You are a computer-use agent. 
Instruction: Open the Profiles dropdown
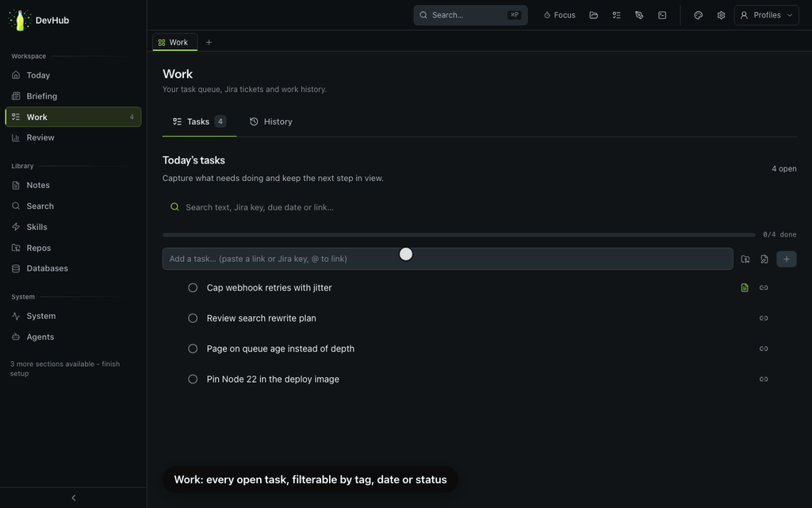click(x=766, y=15)
